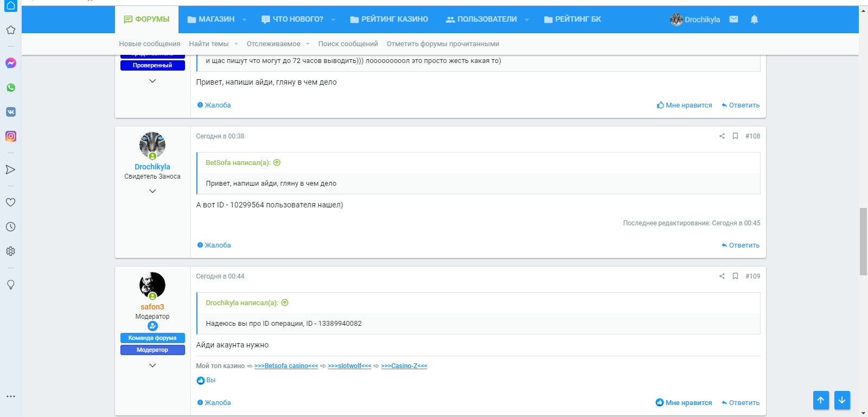Jump to BetSofa's quoted post via arrow icon
This screenshot has width=868, height=417.
[x=277, y=163]
